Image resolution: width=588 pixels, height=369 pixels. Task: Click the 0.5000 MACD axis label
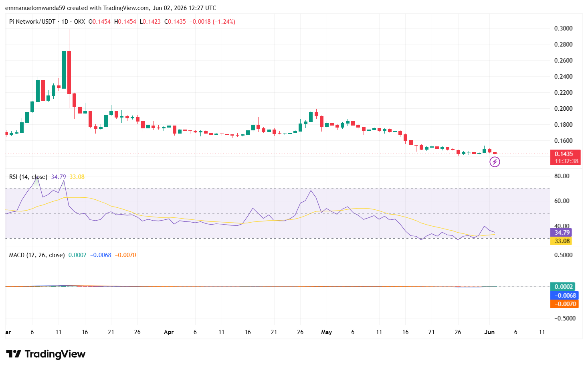563,255
